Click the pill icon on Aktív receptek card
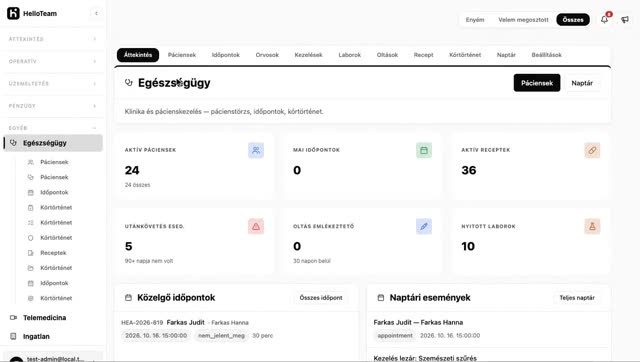 pyautogui.click(x=592, y=150)
